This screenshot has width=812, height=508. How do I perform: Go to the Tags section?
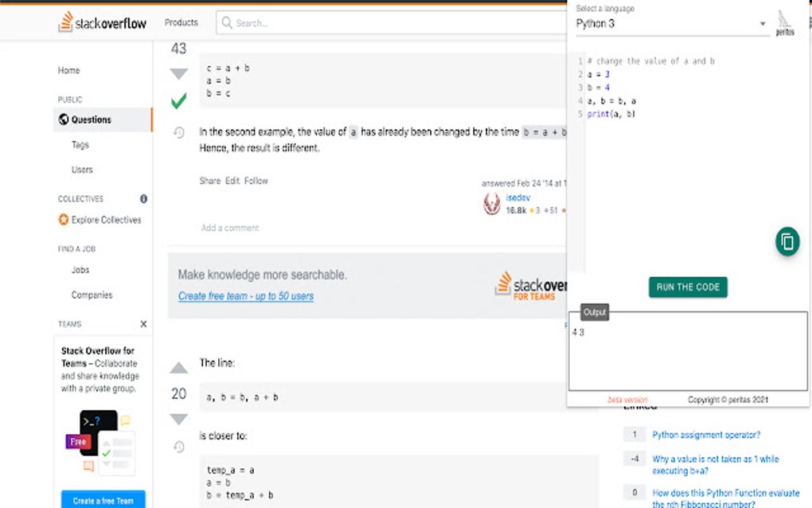tap(82, 145)
